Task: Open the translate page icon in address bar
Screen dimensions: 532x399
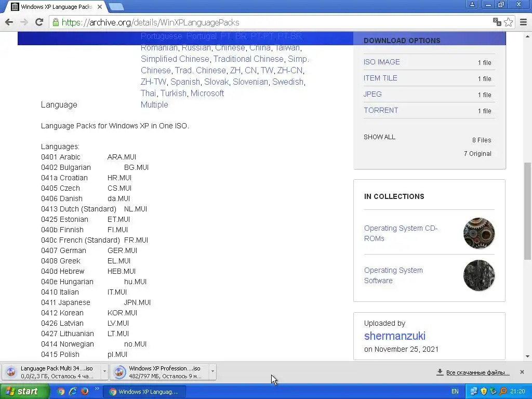Action: (497, 22)
